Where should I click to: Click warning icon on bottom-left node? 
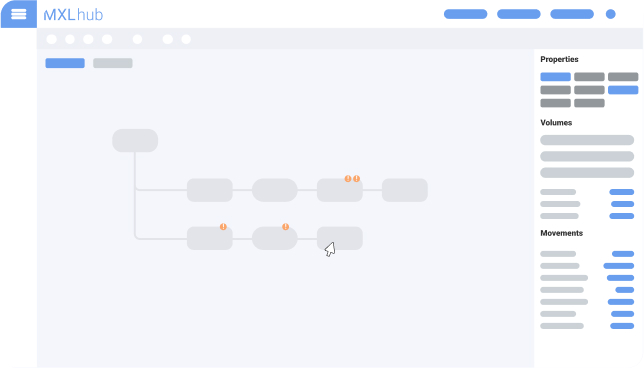click(x=223, y=227)
